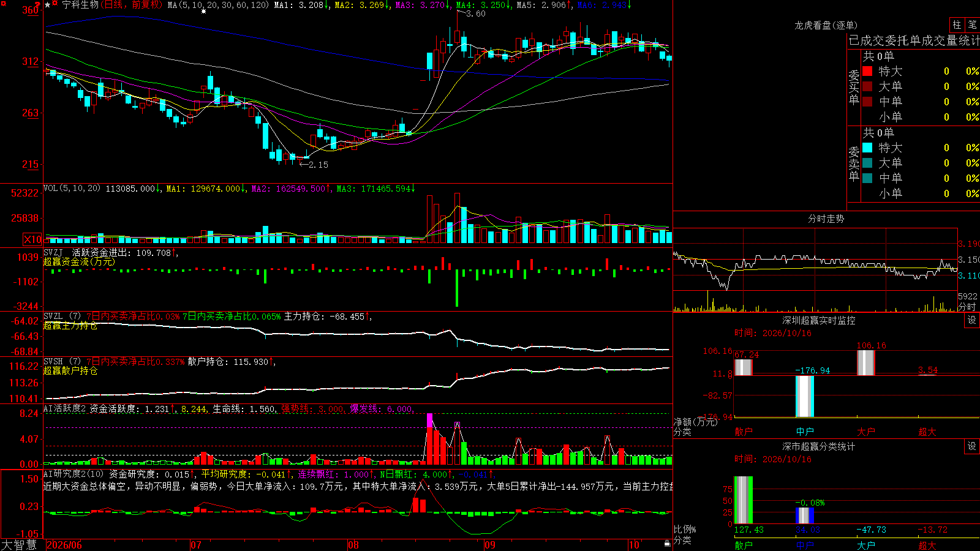Select the 10 month marker on timeline

pyautogui.click(x=634, y=545)
